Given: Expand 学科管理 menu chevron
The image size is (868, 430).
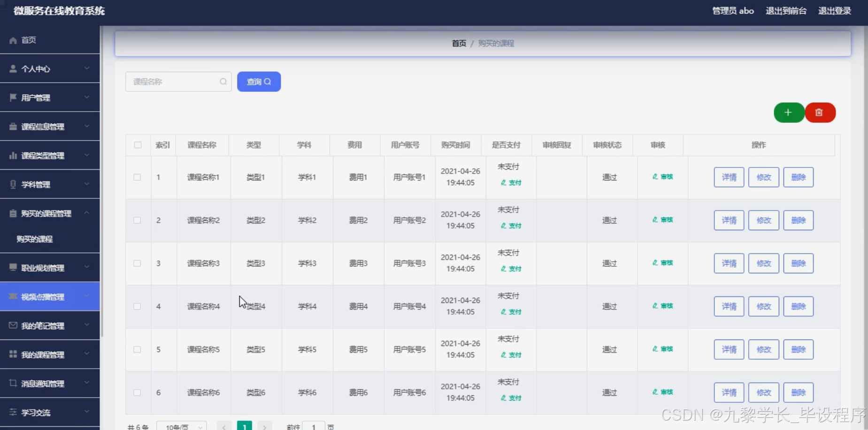Looking at the screenshot, I should [x=87, y=184].
